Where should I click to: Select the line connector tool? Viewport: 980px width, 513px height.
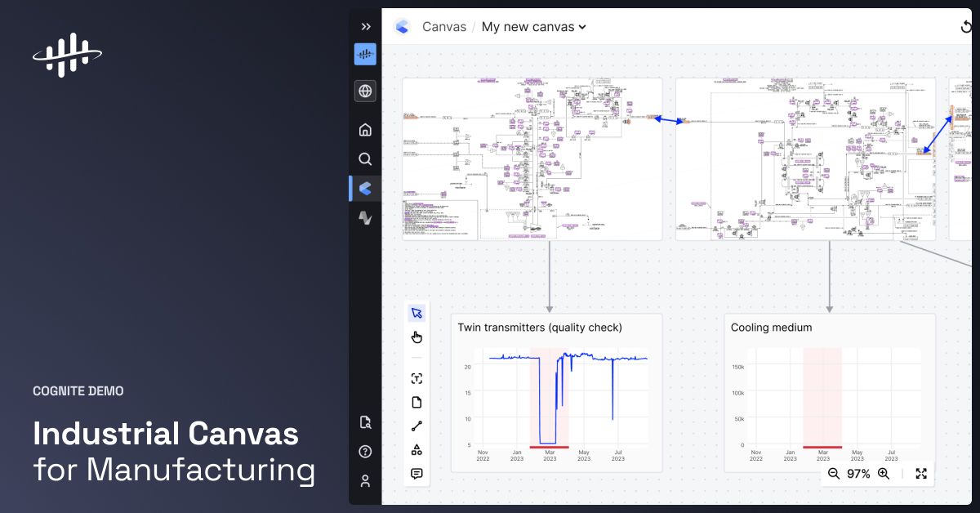pos(416,426)
